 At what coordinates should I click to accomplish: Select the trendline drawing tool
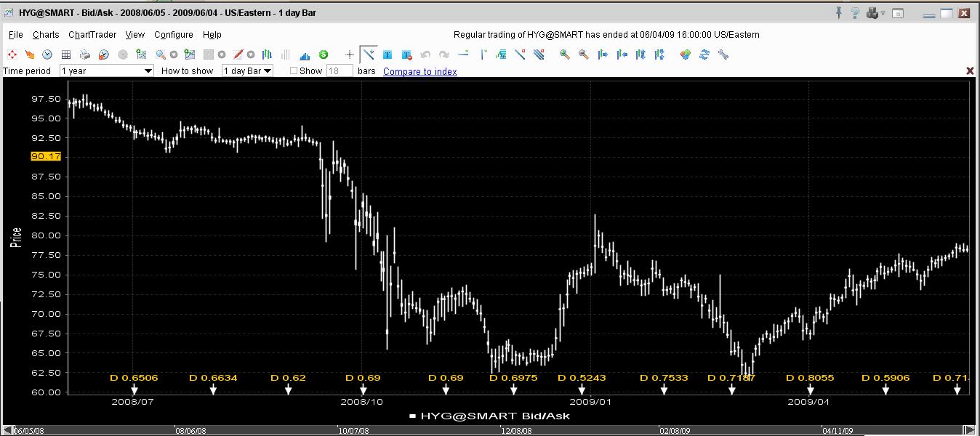369,54
